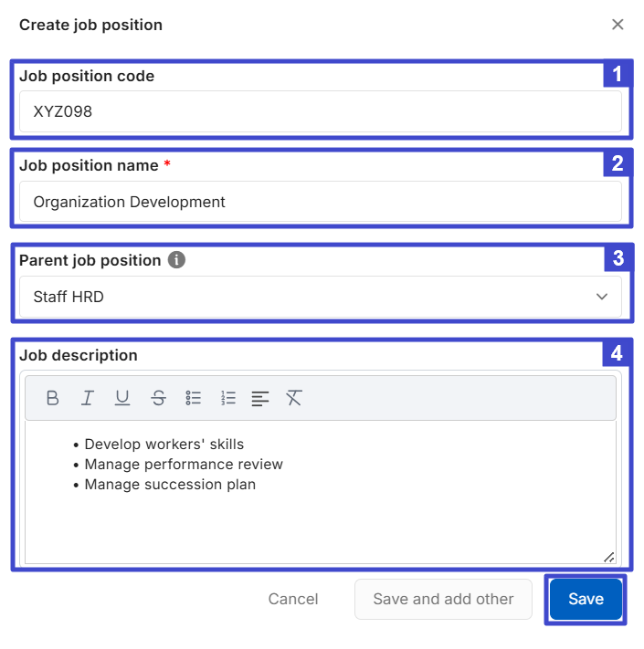Image resolution: width=644 pixels, height=649 pixels.
Task: Clear formatting with the toolbar icon
Action: [293, 398]
